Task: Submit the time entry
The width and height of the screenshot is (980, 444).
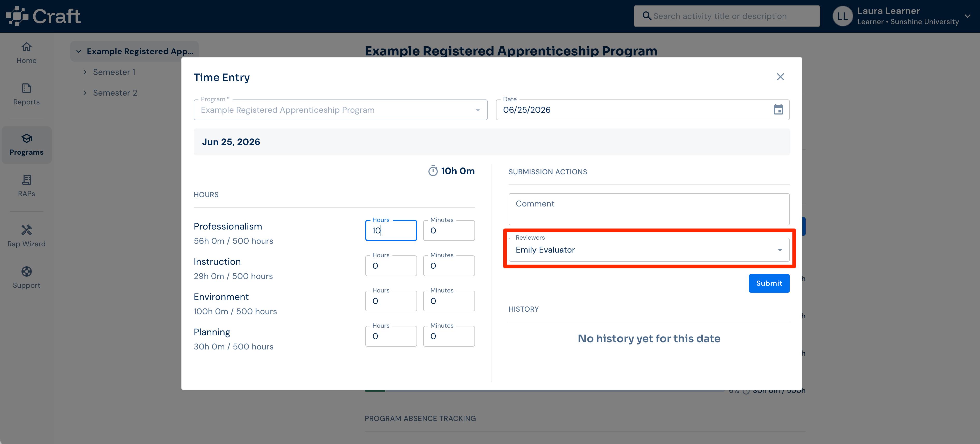Action: [769, 283]
